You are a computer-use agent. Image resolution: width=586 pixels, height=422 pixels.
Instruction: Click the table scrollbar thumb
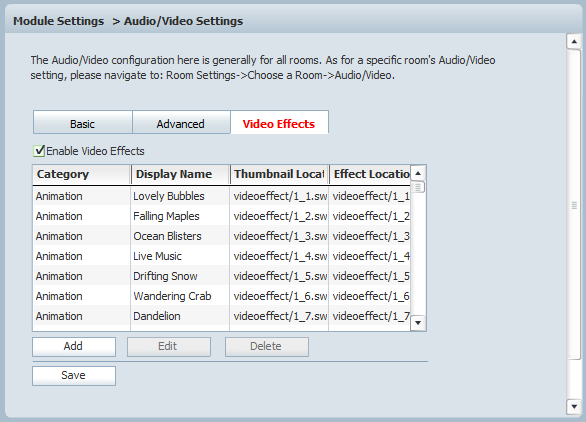click(x=418, y=187)
